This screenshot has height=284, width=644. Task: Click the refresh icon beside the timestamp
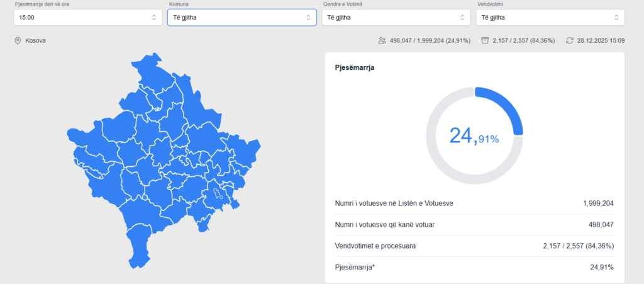(569, 40)
